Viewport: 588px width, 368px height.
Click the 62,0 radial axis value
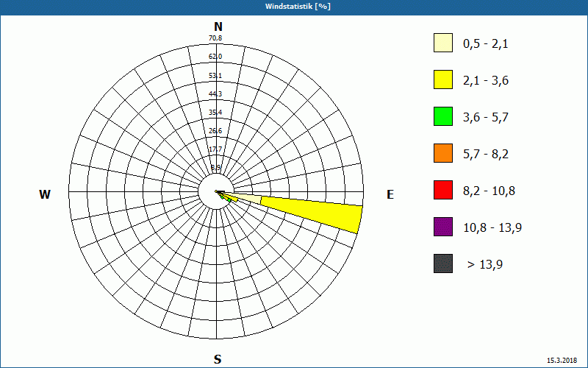point(215,57)
